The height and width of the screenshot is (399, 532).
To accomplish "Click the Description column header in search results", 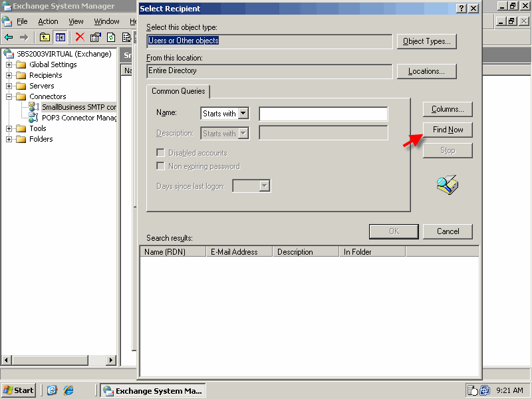I will (306, 252).
